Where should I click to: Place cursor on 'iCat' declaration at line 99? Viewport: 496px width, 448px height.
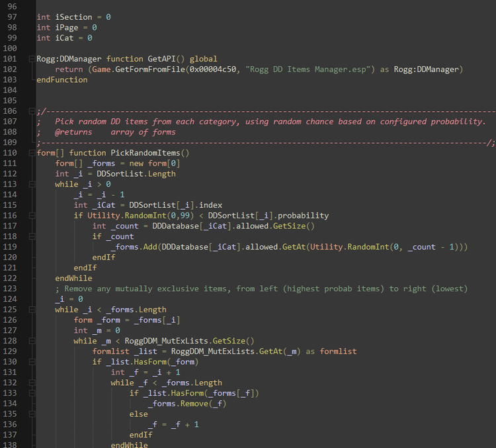65,38
